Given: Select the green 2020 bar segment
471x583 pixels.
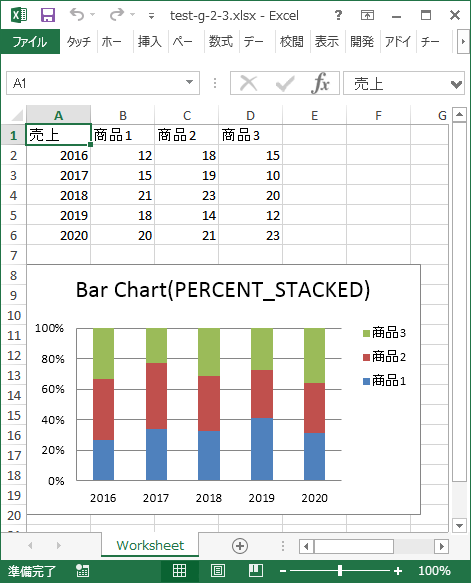Looking at the screenshot, I should [x=314, y=356].
